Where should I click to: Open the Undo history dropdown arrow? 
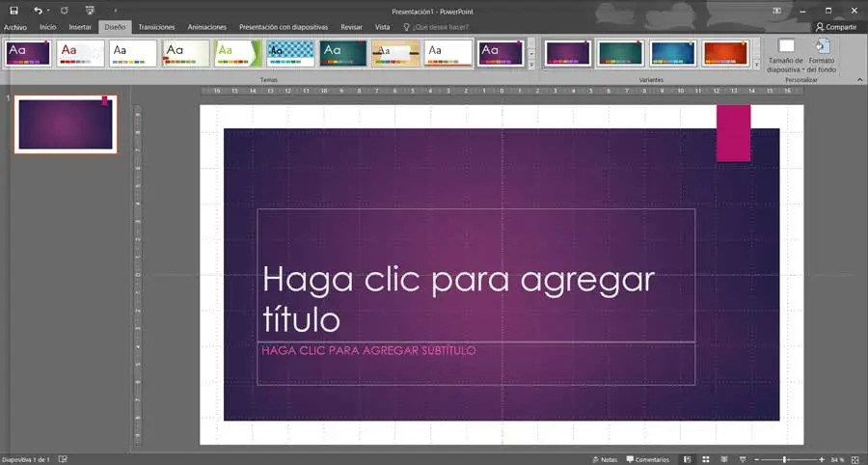48,11
